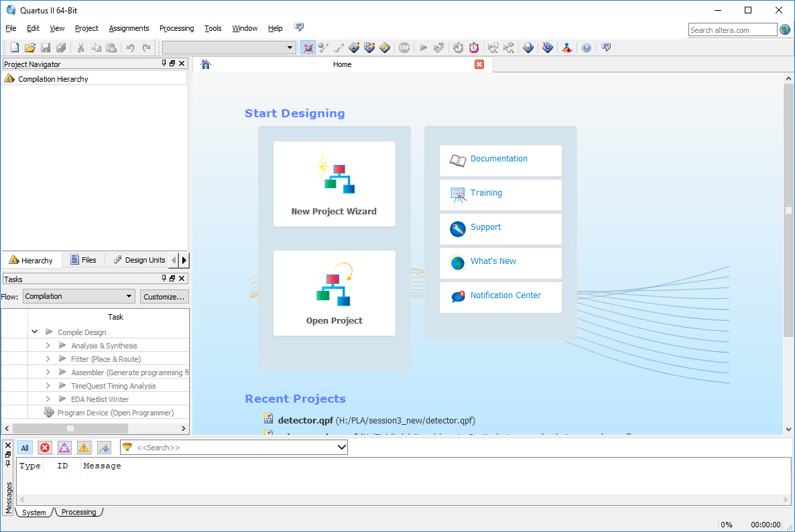Click the Start Compilation play icon
795x532 pixels.
424,48
